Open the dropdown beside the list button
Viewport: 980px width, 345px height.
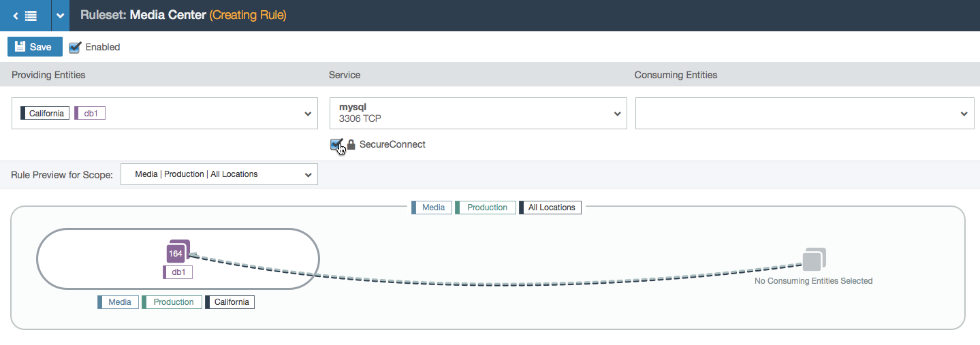point(60,15)
